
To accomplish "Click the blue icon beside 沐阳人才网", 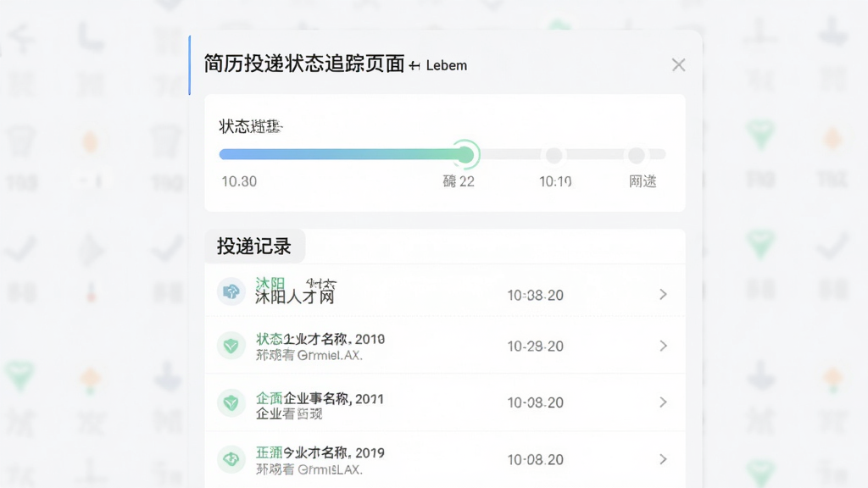I will pos(231,291).
